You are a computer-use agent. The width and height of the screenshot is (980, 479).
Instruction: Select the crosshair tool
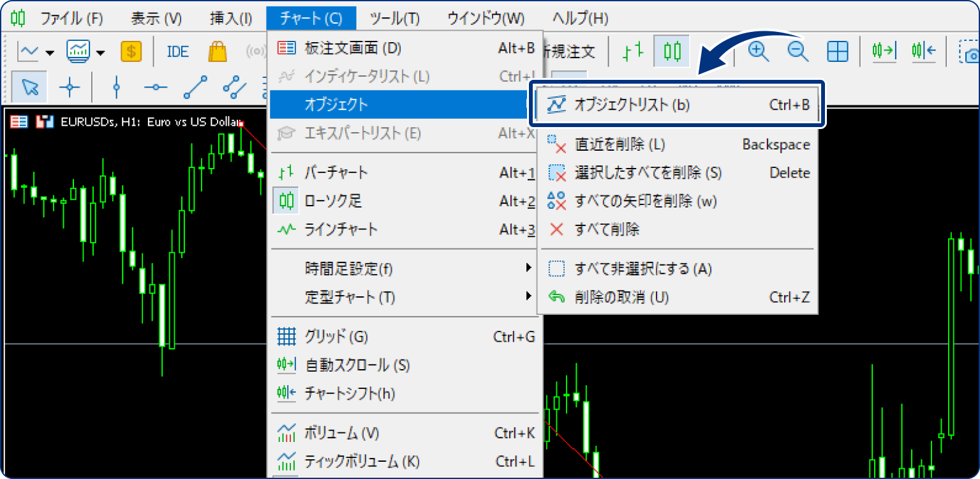click(69, 87)
